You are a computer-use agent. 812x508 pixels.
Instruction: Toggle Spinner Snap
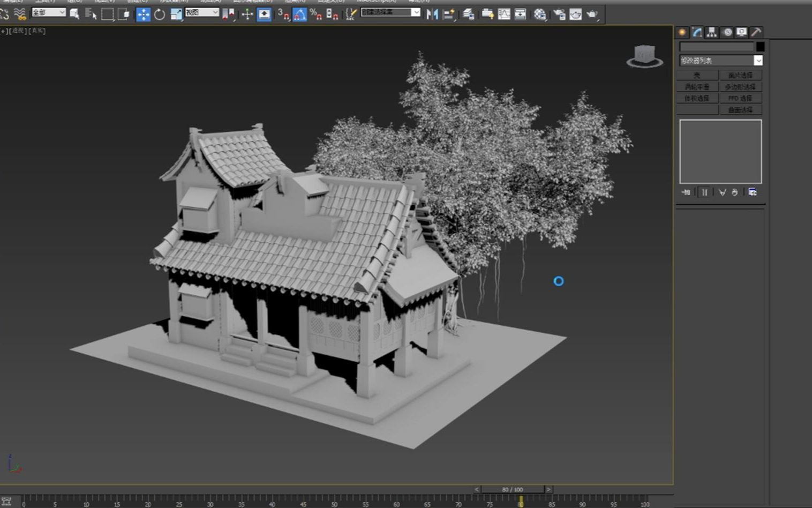pyautogui.click(x=332, y=14)
